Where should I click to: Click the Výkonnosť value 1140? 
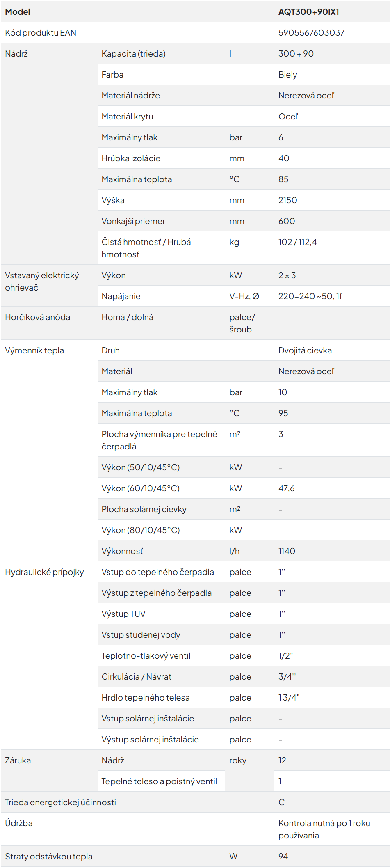pos(287,551)
